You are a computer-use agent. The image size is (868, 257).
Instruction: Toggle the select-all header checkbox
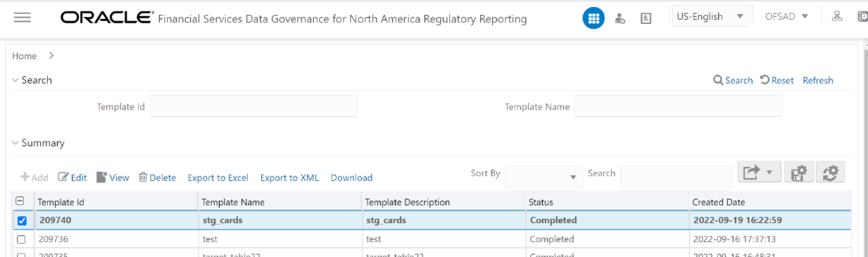pyautogui.click(x=20, y=201)
